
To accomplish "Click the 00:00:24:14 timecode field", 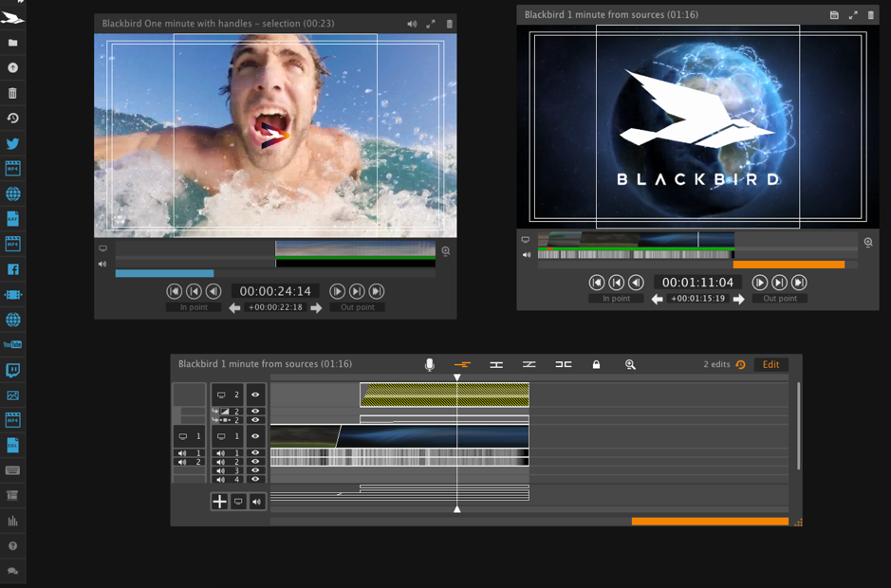I will point(275,291).
